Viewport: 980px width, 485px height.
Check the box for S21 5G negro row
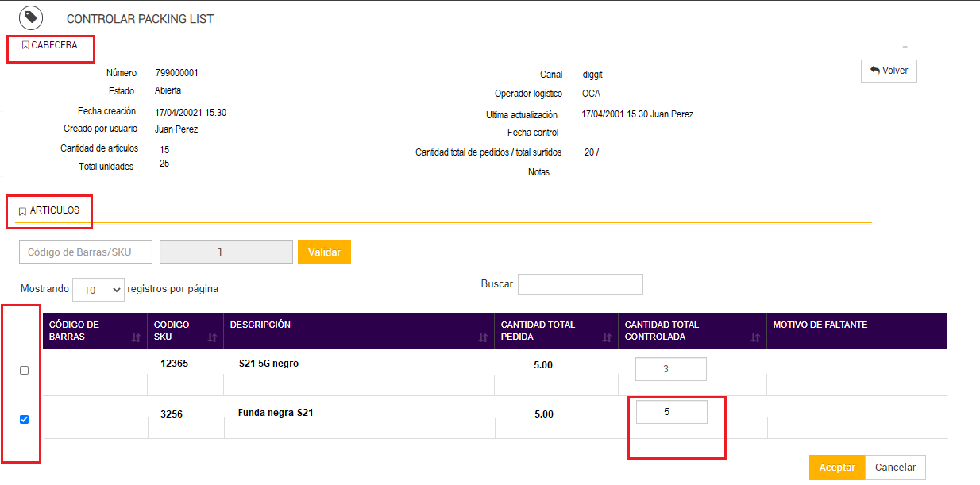tap(24, 371)
